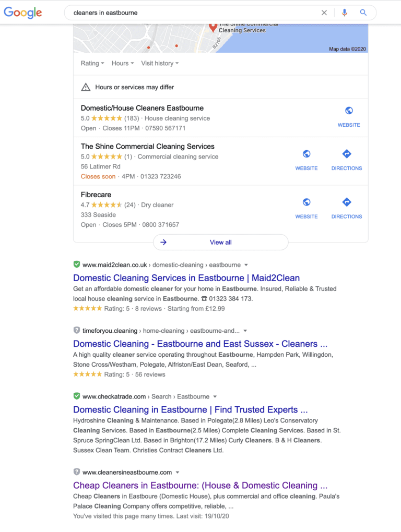Click the green shield next to maid2clean.co.uk
This screenshot has height=532, width=401.
coord(77,264)
